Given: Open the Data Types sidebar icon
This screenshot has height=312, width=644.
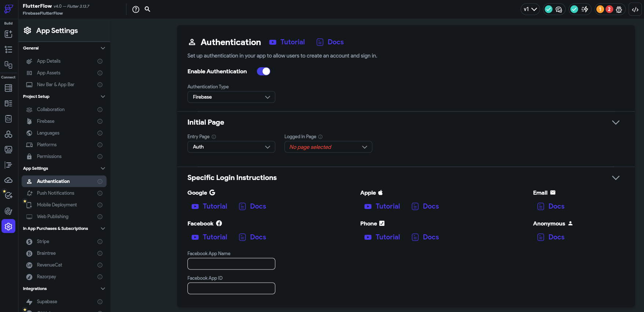Looking at the screenshot, I should click(8, 103).
